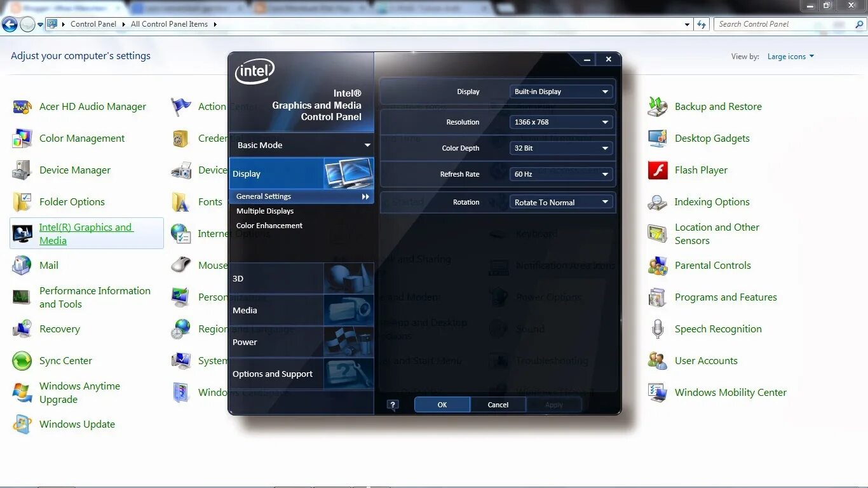The width and height of the screenshot is (868, 488).
Task: Select the Media section
Action: click(302, 310)
